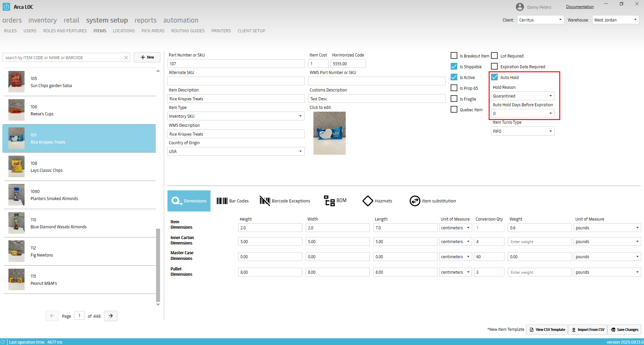Open the Documentation link

coord(579,7)
